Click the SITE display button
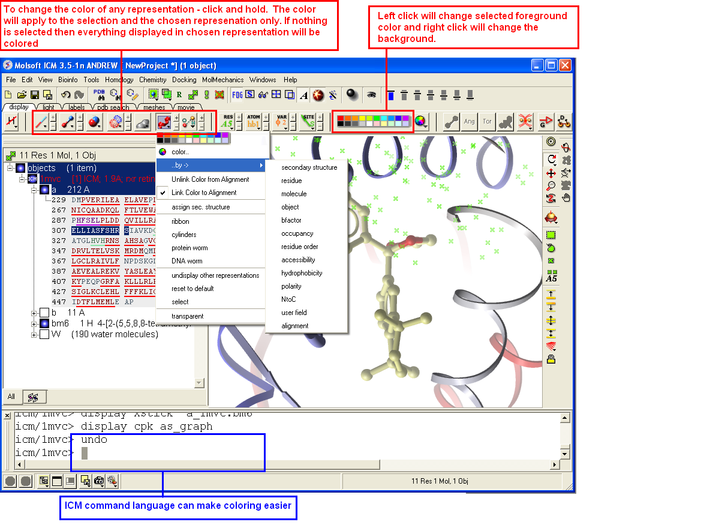 307,122
